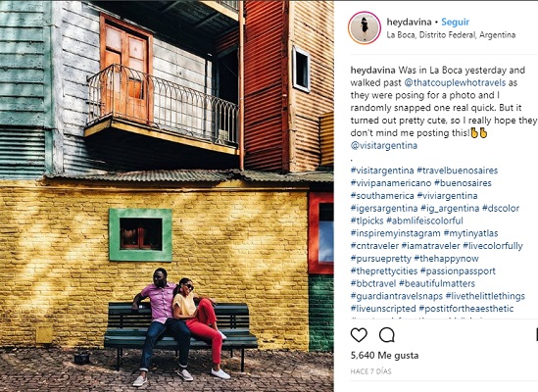The width and height of the screenshot is (538, 392).
Task: Open heydavina's profile picture avatar
Action: coord(365,27)
